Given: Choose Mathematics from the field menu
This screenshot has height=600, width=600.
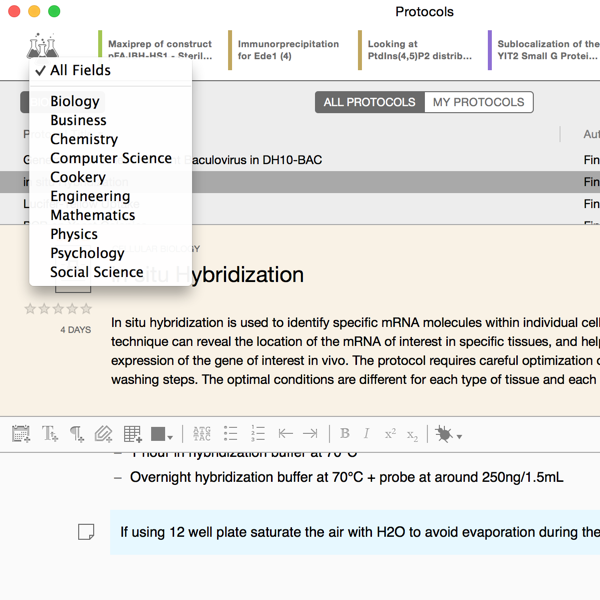Looking at the screenshot, I should 111,215.
